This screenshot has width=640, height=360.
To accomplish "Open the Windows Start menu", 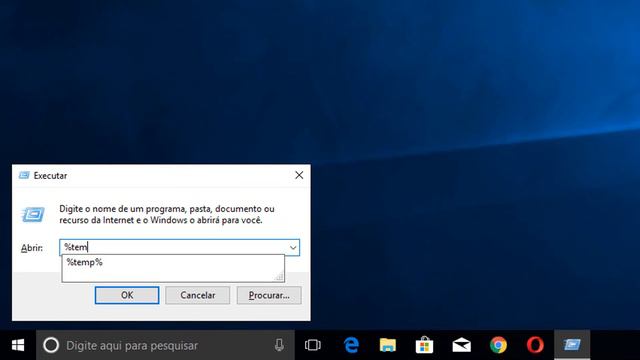I will 18,345.
